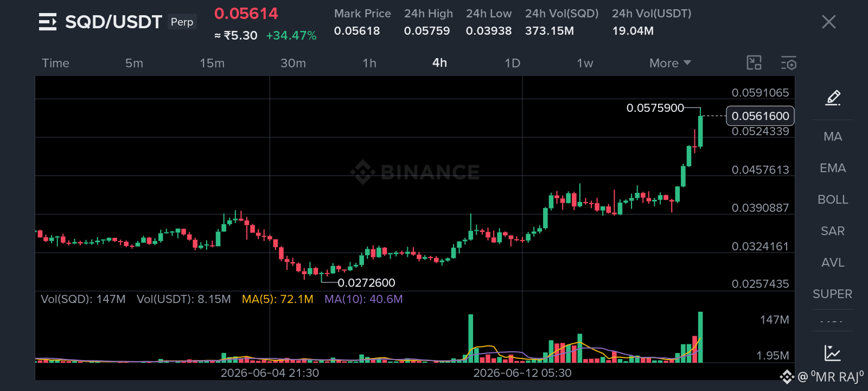Click the high marker label 0.0575900
The width and height of the screenshot is (868, 391).
[x=655, y=108]
